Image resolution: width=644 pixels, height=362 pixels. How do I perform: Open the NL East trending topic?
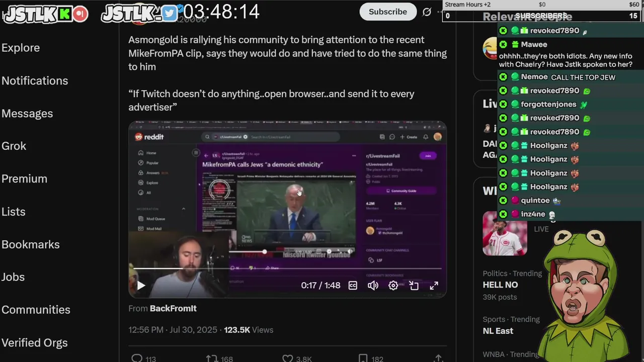coord(498,331)
